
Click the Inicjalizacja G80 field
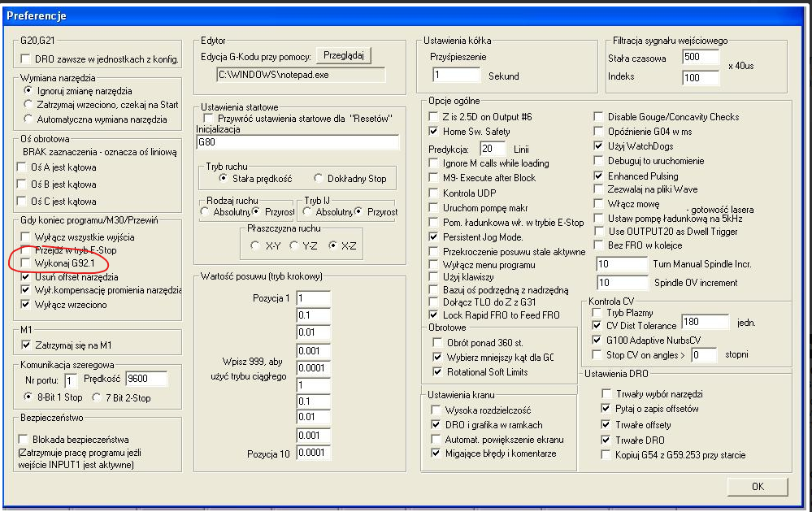pyautogui.click(x=297, y=142)
